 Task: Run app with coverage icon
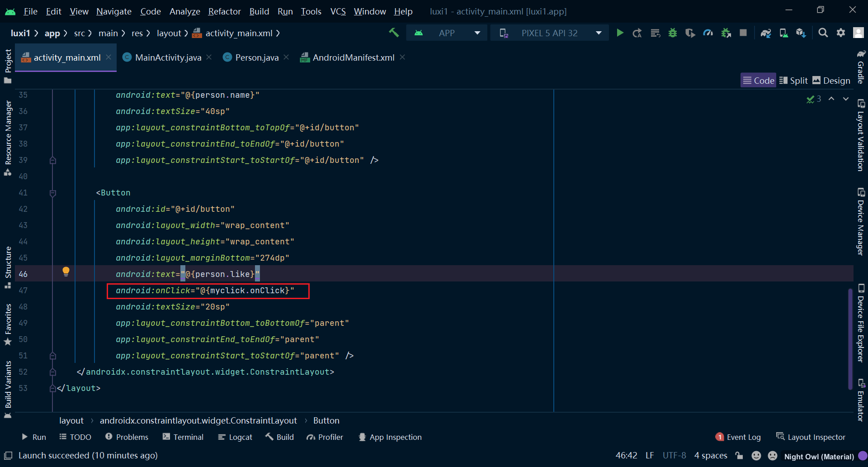tap(690, 33)
